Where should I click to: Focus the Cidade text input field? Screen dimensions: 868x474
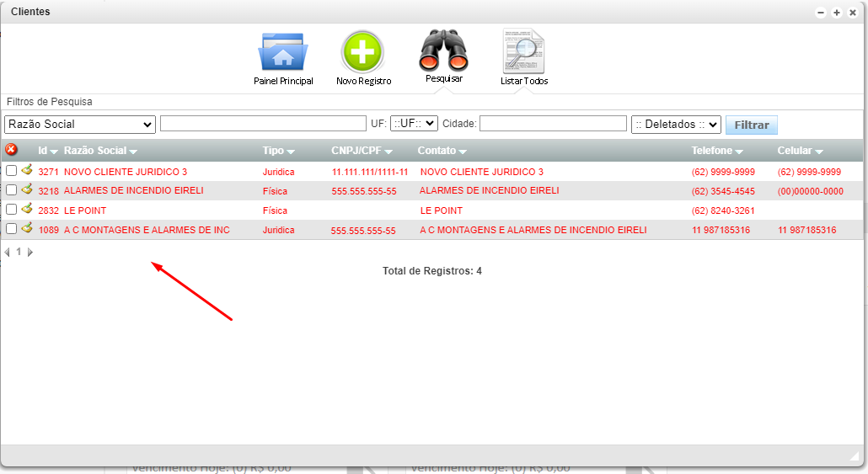553,124
